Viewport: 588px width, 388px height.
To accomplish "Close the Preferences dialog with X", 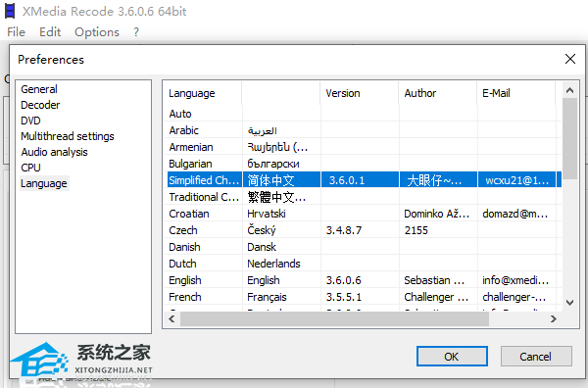I will pyautogui.click(x=570, y=59).
